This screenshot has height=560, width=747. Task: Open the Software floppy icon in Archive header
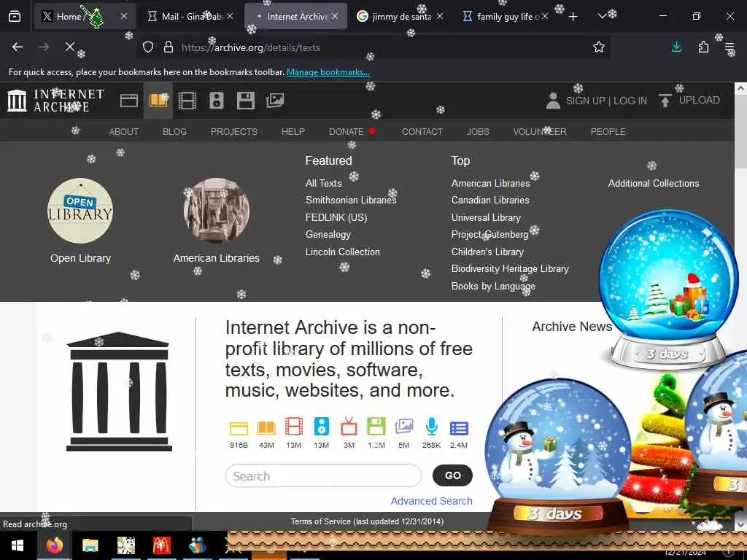click(x=245, y=101)
